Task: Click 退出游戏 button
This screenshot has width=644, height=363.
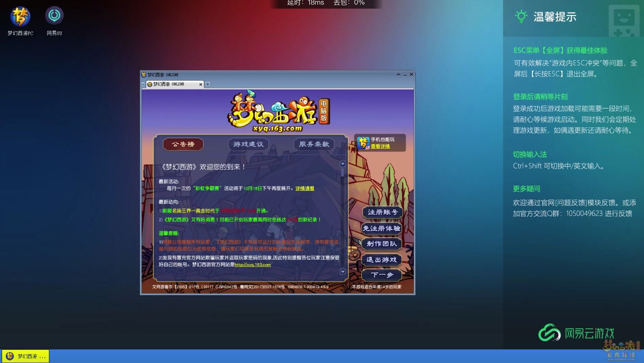Action: [382, 260]
